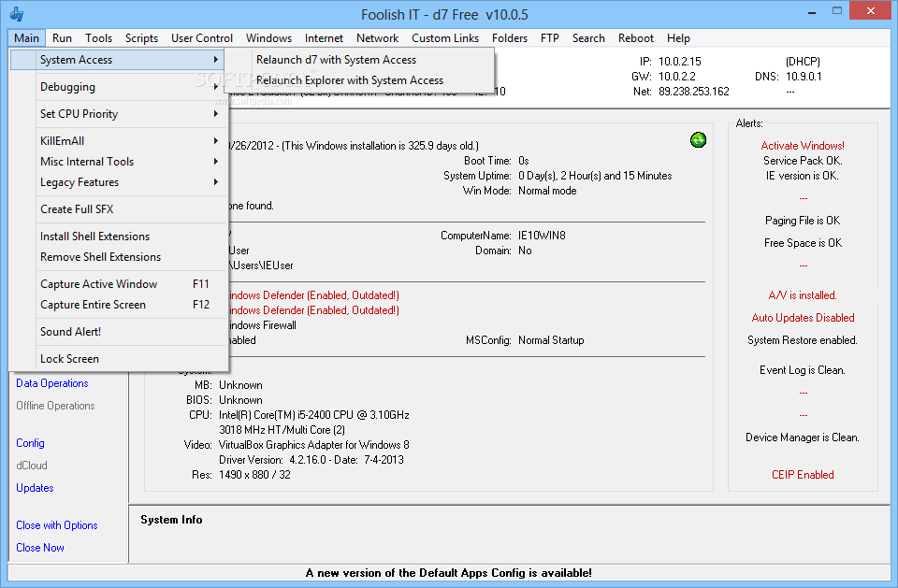This screenshot has width=898, height=588.
Task: Open the Help menu
Action: coord(678,37)
